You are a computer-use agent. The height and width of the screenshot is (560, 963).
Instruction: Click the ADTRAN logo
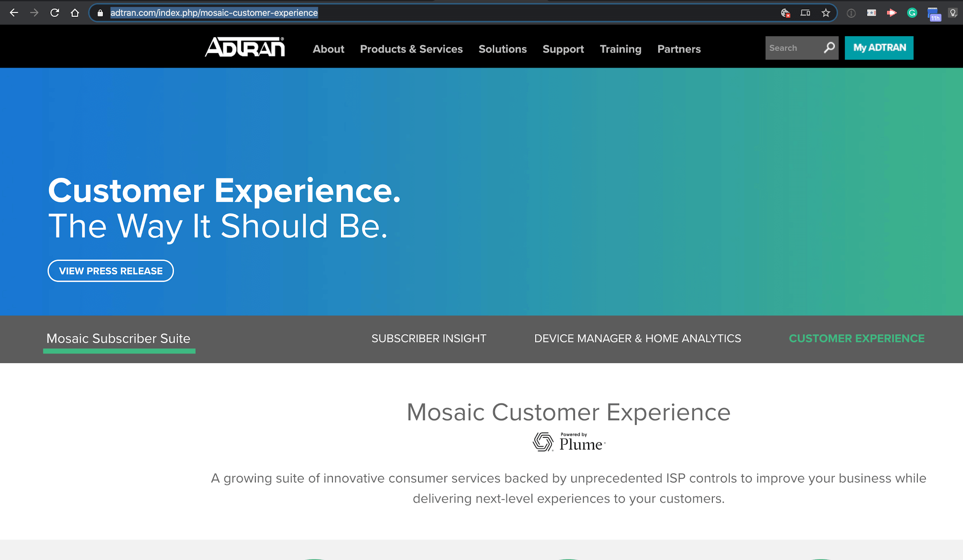click(x=245, y=47)
